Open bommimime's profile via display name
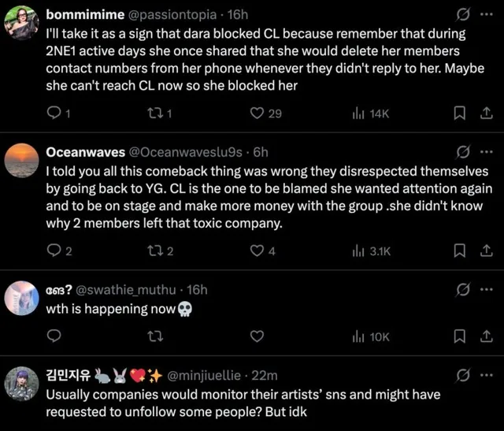 point(85,14)
